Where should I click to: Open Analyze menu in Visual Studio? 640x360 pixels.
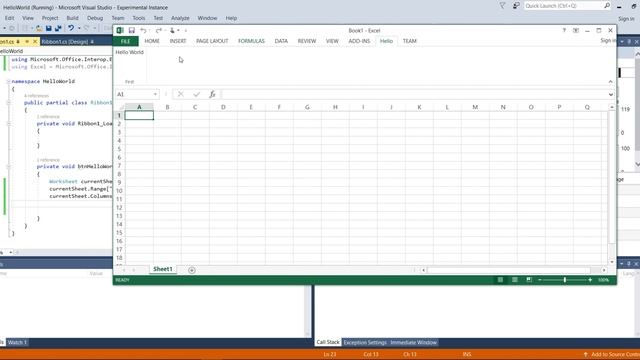(180, 18)
